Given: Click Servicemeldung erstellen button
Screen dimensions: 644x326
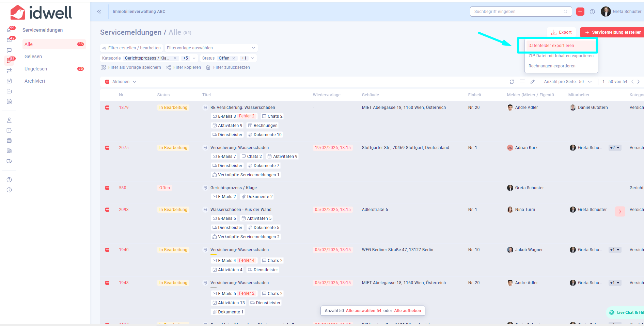Looking at the screenshot, I should 613,32.
